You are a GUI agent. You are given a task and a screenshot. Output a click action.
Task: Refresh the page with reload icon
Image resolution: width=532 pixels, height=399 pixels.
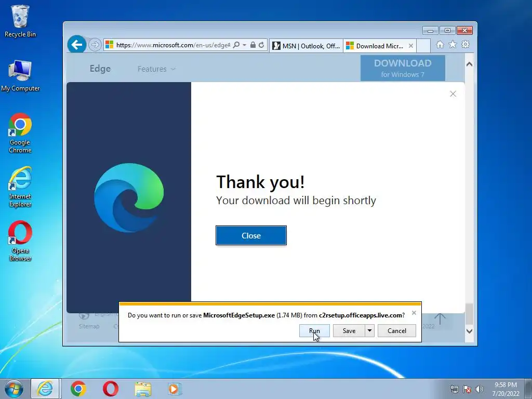point(261,45)
